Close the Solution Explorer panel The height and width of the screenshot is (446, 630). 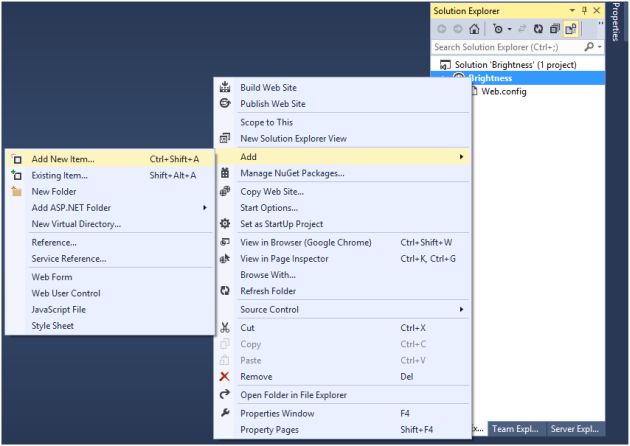(x=597, y=10)
